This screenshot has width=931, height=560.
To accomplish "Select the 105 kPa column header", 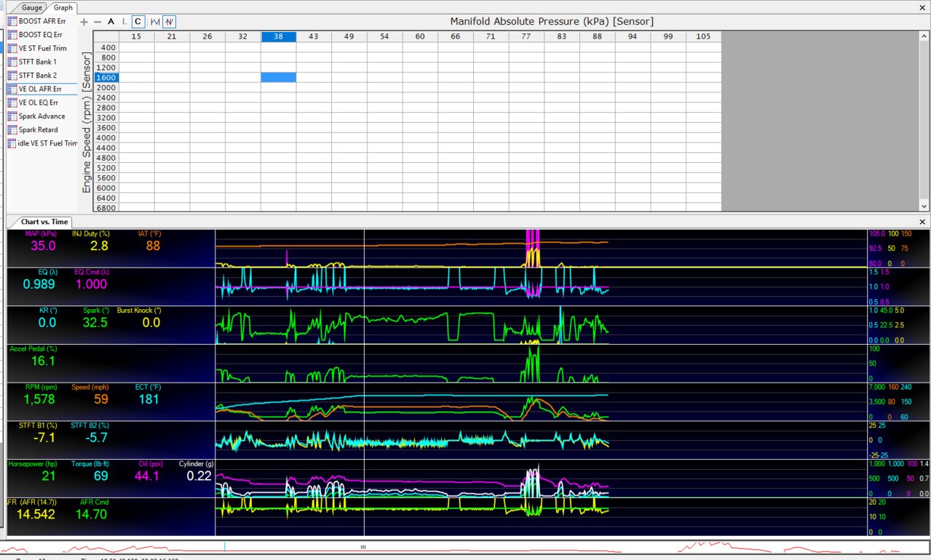I will tap(703, 36).
